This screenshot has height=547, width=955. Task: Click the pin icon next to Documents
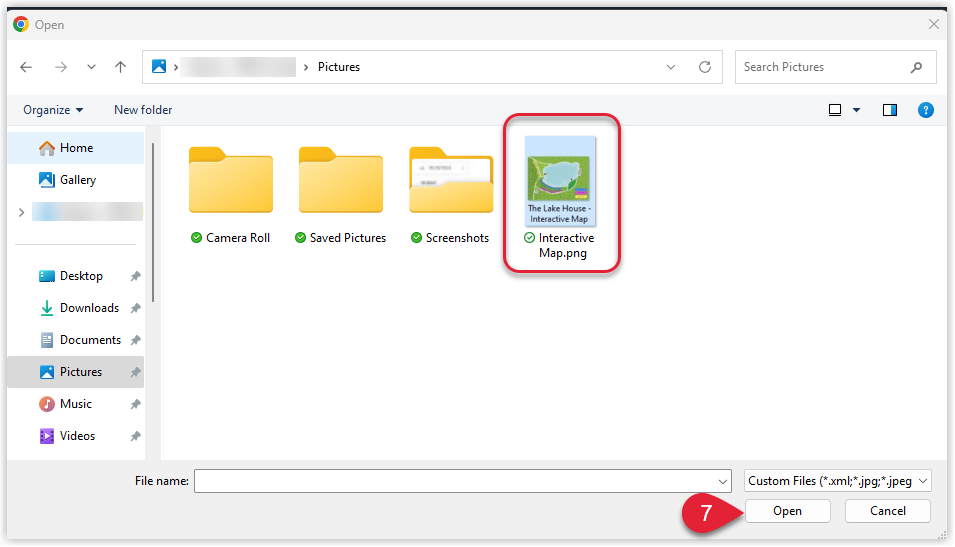tap(135, 340)
